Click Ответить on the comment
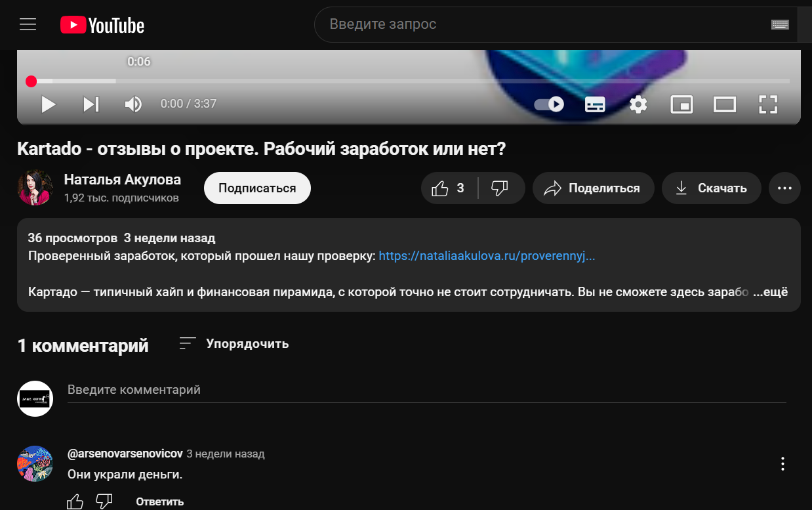 click(160, 501)
